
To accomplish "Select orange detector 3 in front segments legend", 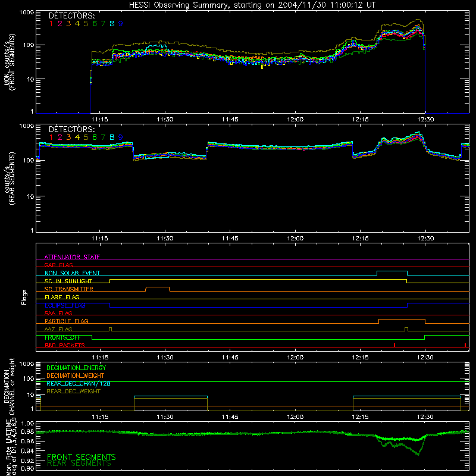I will [68, 24].
